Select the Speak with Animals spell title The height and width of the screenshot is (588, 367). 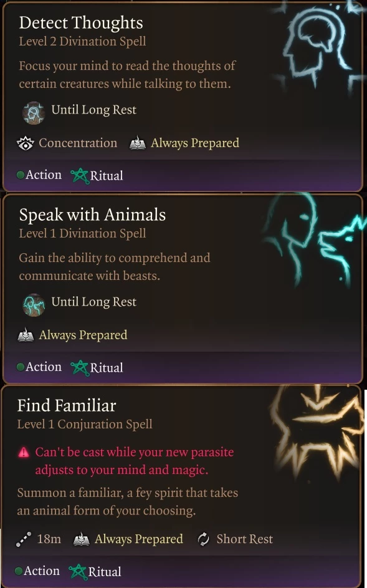click(92, 215)
